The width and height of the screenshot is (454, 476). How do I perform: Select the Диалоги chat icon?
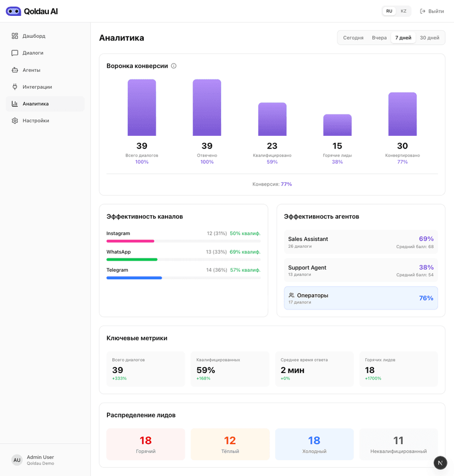(15, 53)
